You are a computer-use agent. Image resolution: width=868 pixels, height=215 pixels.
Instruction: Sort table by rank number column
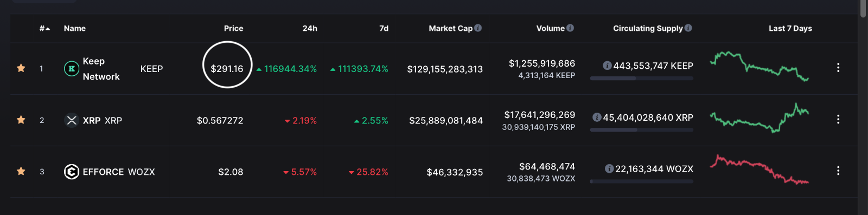[x=44, y=28]
